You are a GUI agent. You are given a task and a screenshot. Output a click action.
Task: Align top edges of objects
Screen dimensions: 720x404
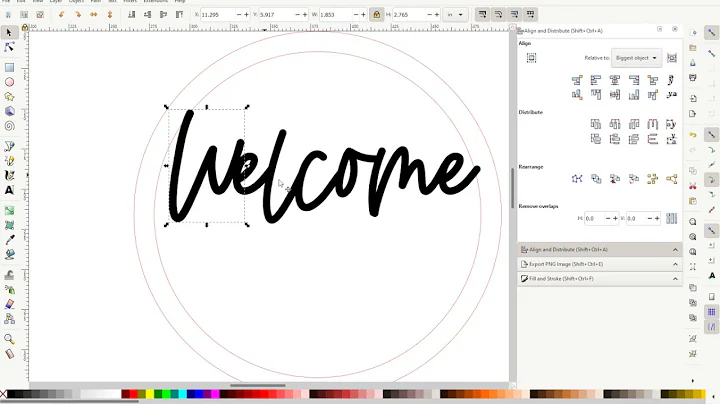pyautogui.click(x=596, y=95)
